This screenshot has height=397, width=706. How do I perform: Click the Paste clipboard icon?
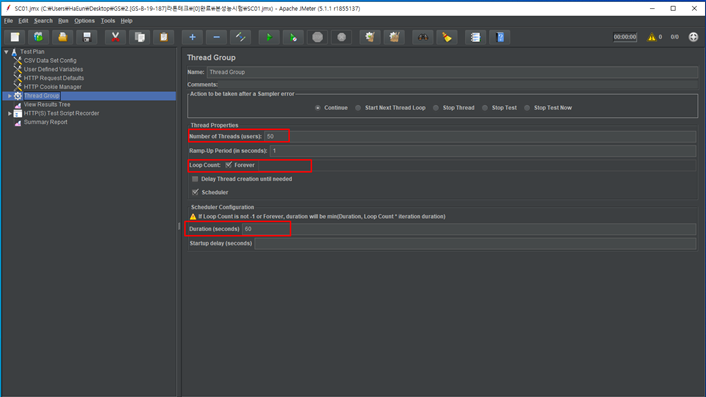(x=164, y=37)
